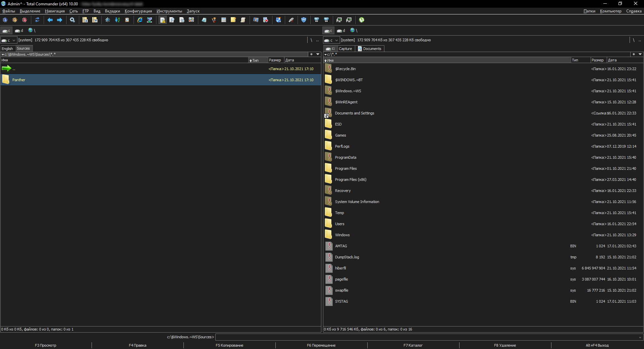644x349 pixels.
Task: Toggle the comments view mode button
Action: pos(182,20)
